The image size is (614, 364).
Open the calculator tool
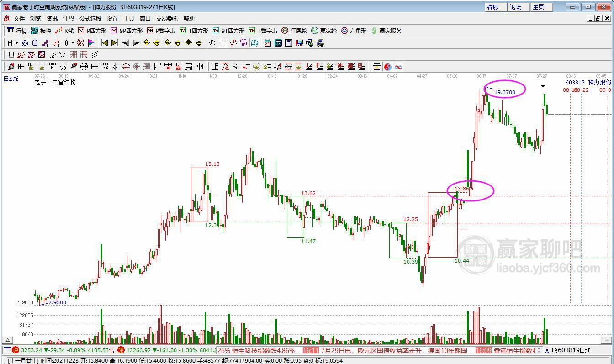(x=278, y=43)
